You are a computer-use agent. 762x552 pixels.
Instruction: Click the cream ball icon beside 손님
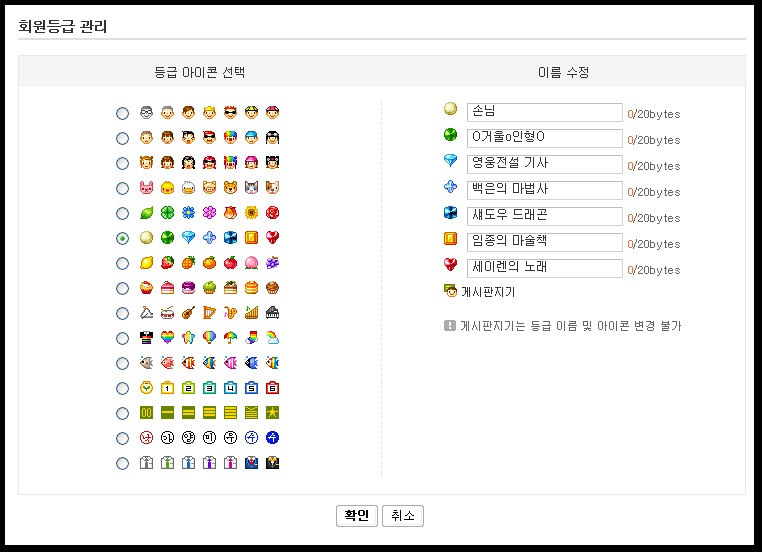pyautogui.click(x=450, y=109)
